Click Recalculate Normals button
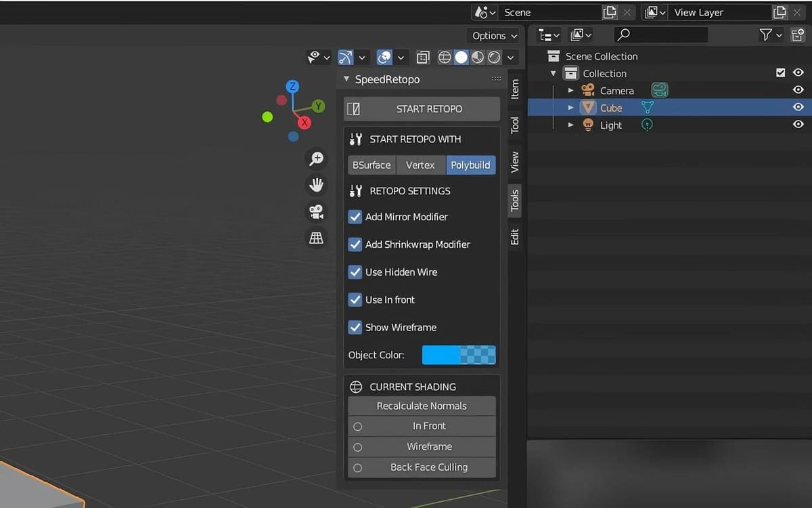This screenshot has width=812, height=508. [x=422, y=406]
